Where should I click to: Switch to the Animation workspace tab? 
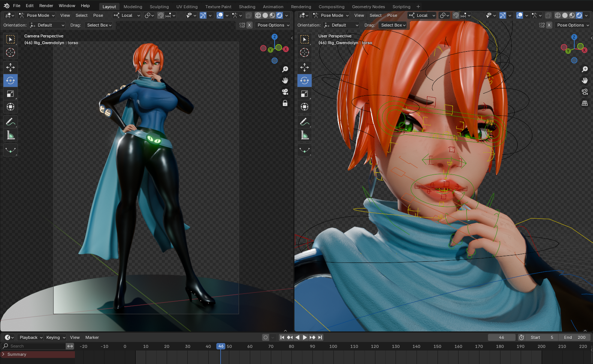(x=273, y=7)
